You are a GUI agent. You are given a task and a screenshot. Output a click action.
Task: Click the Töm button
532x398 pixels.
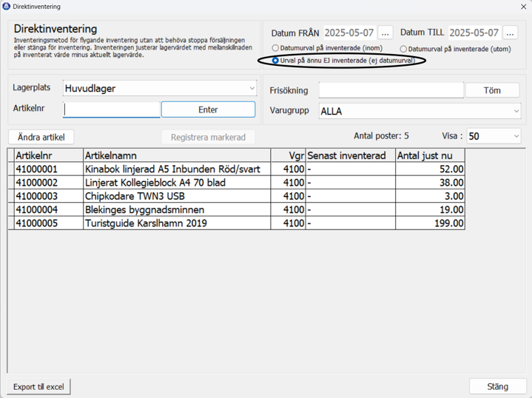[x=492, y=90]
